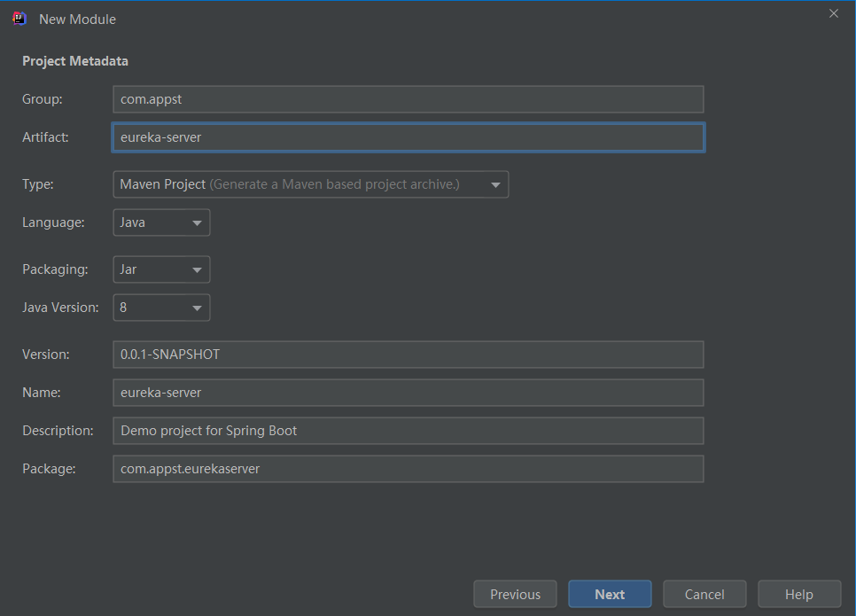The height and width of the screenshot is (616, 856).
Task: Click the IntelliJ IDEA logo icon
Action: 19,19
